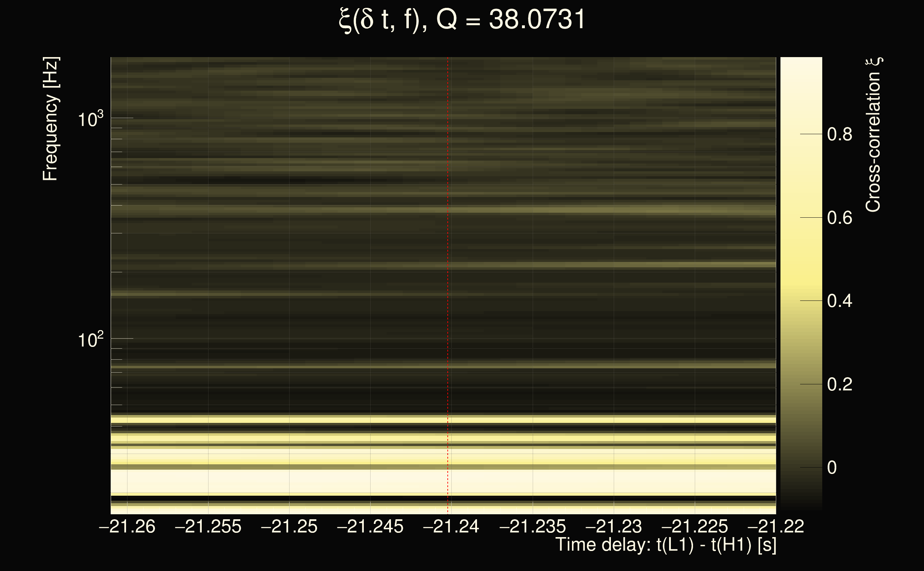Click the Frequency [Hz] axis label
924x571 pixels.
tap(50, 119)
